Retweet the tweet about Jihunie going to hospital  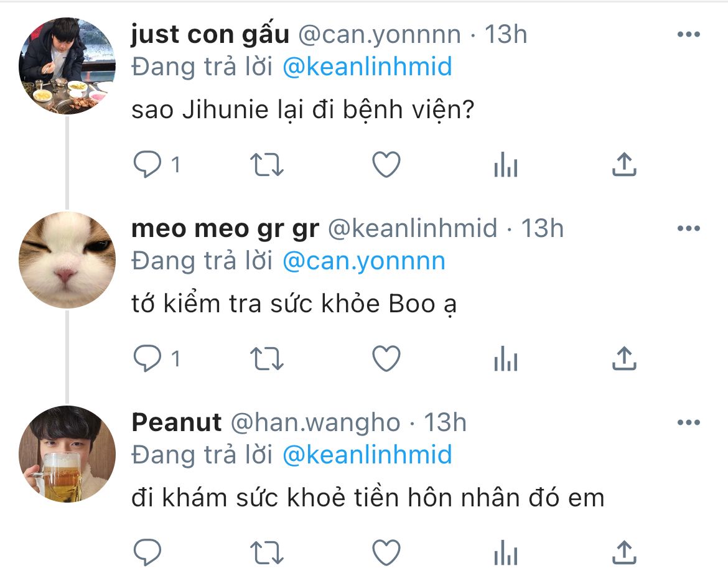[266, 165]
